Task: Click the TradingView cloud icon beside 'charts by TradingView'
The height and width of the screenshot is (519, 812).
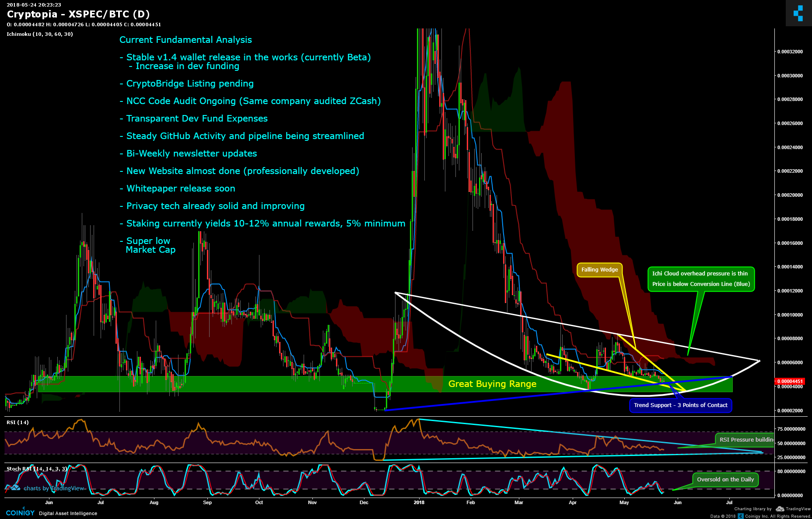Action: 15,488
